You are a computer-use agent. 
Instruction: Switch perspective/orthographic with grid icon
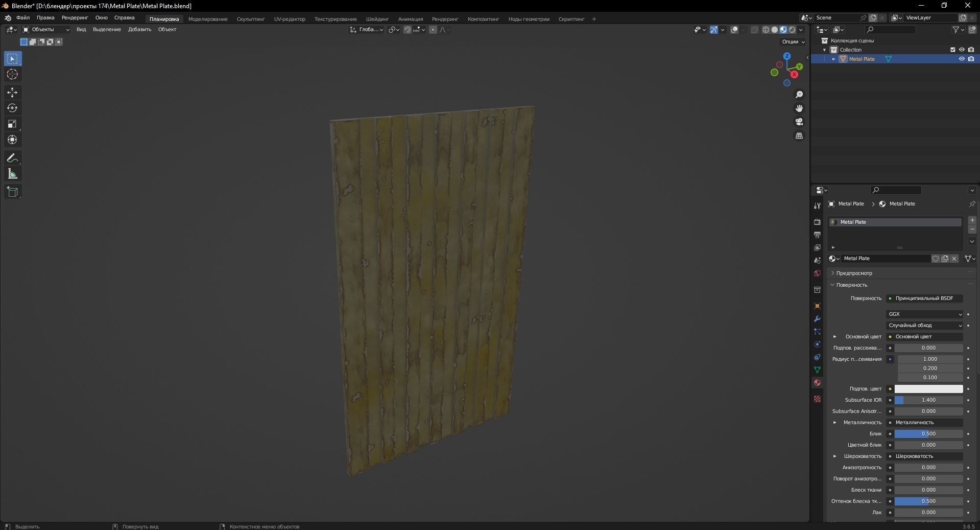pyautogui.click(x=799, y=135)
